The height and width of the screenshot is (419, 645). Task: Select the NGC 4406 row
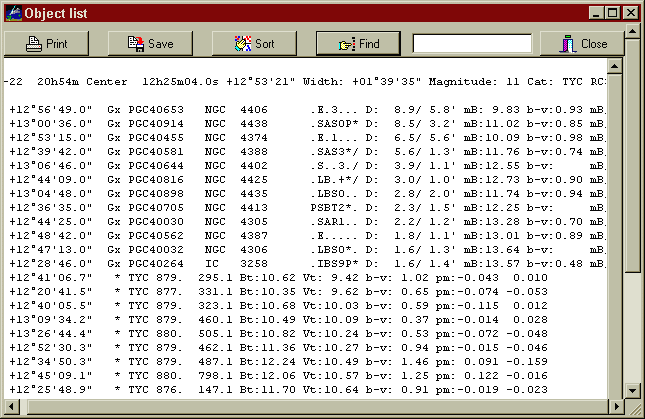[x=306, y=110]
